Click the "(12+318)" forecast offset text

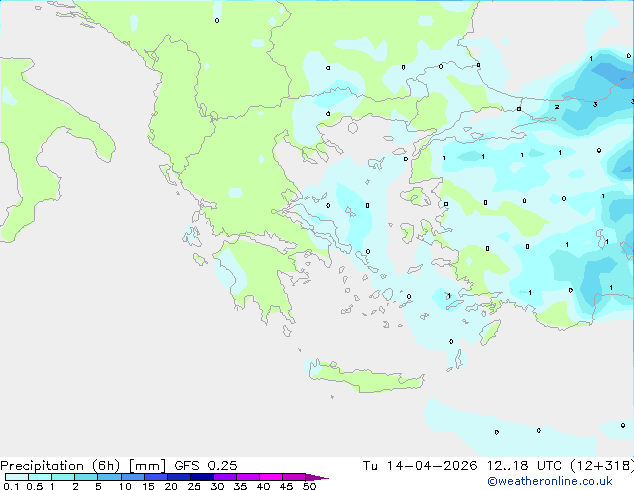pos(602,466)
